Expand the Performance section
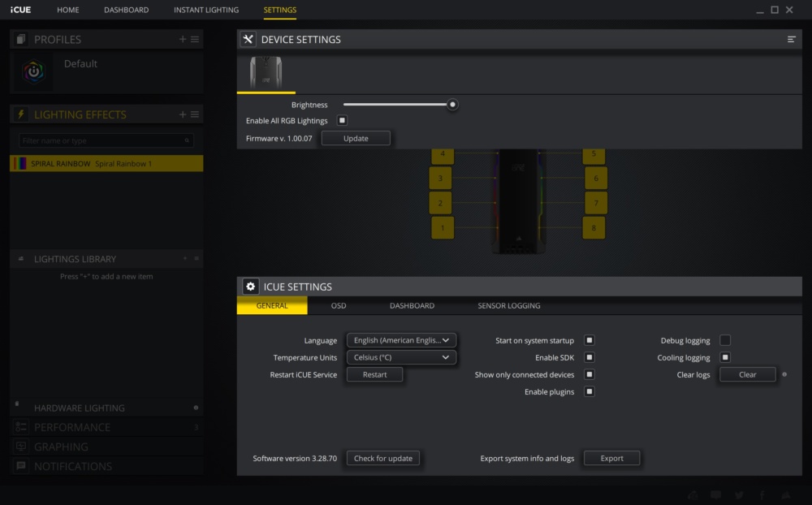812x505 pixels. (x=106, y=427)
